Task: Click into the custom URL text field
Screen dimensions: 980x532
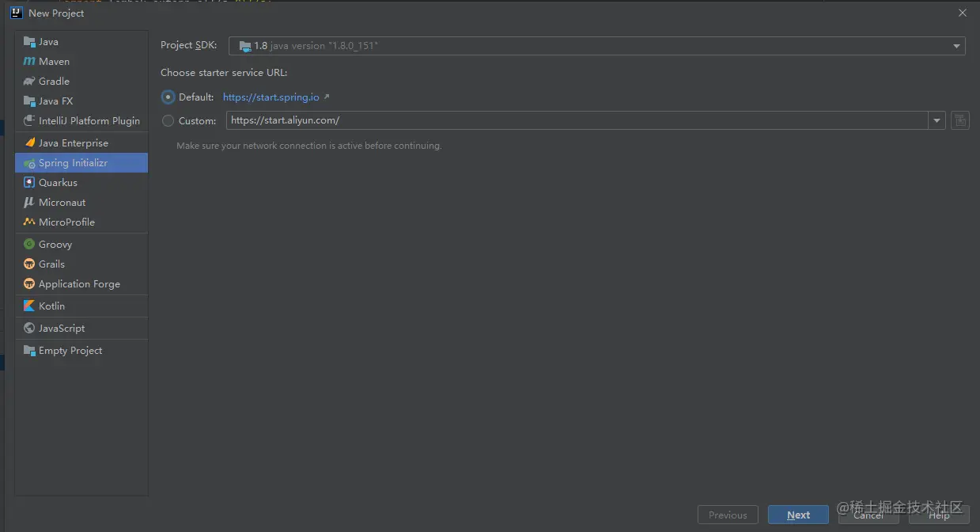Action: coord(577,120)
